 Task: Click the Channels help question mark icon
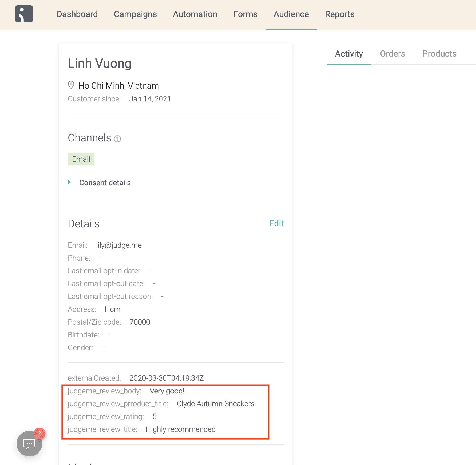point(117,139)
